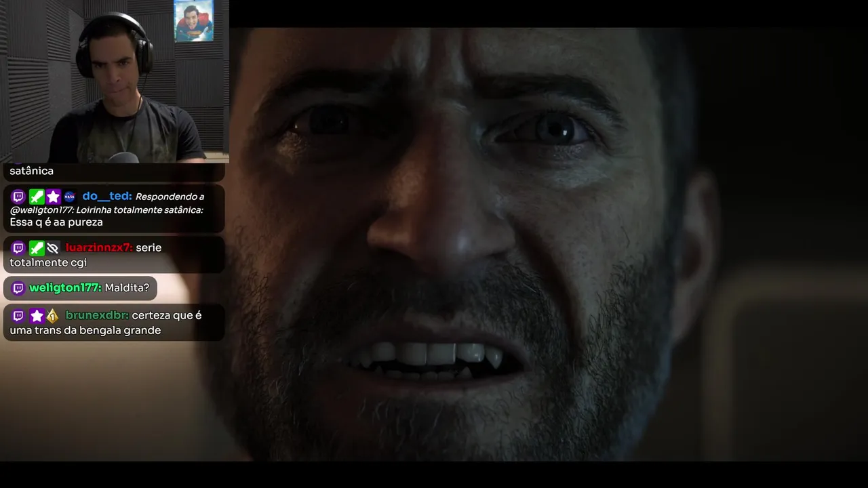Click the Twitch badge beside do__ted

pyautogui.click(x=18, y=197)
